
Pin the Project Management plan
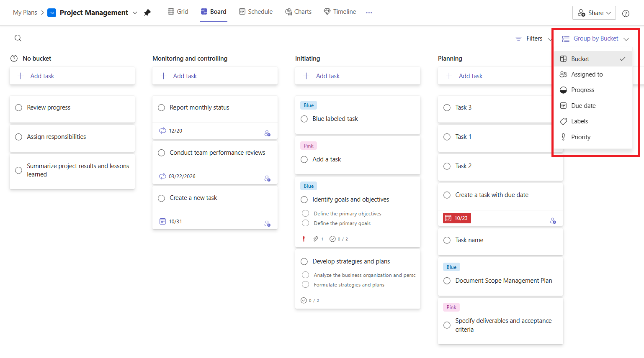coord(147,13)
